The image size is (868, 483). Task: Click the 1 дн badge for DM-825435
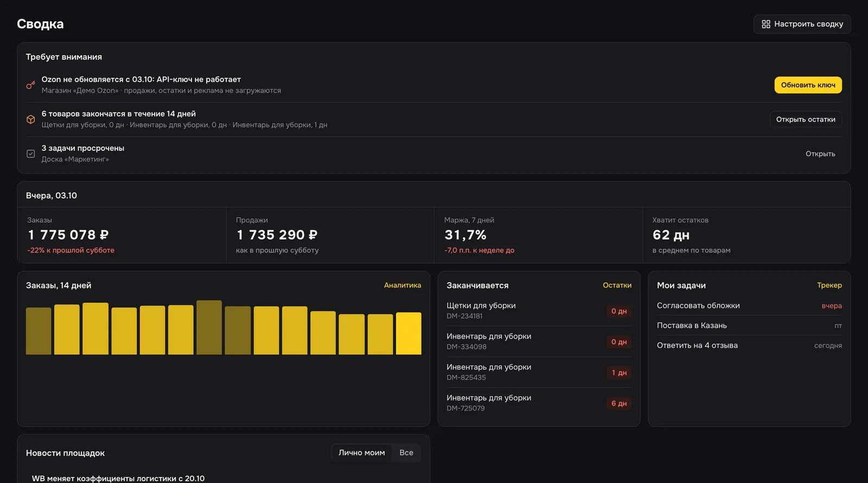[619, 373]
